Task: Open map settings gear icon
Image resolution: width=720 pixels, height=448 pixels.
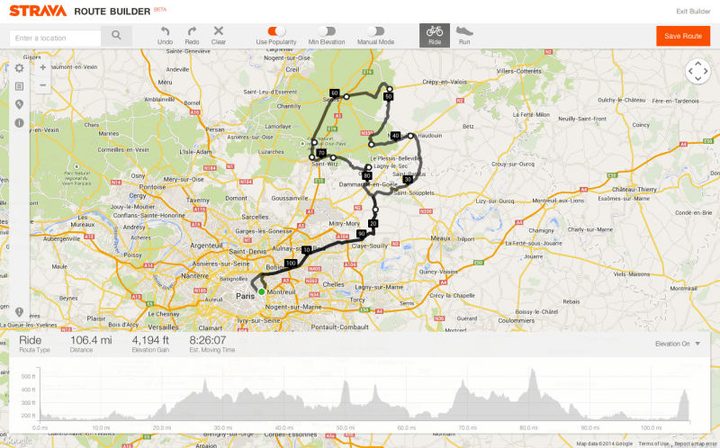Action: point(19,68)
